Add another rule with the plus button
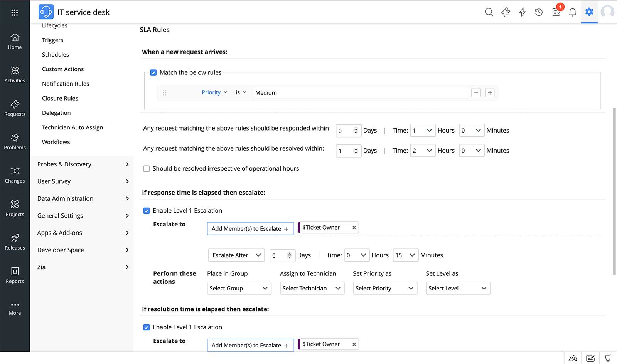This screenshot has width=617, height=364. pyautogui.click(x=490, y=92)
